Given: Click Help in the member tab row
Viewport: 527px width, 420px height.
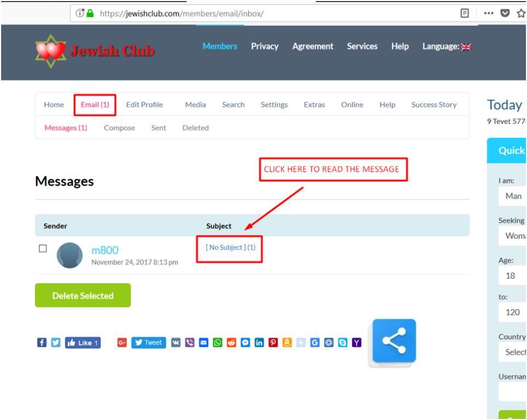Looking at the screenshot, I should (387, 105).
